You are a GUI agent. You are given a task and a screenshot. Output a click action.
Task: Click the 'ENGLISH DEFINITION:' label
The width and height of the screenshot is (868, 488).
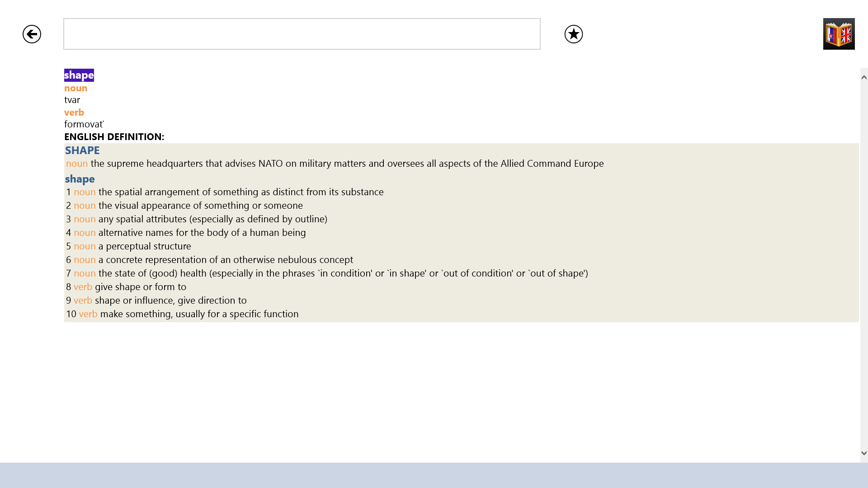click(x=114, y=137)
